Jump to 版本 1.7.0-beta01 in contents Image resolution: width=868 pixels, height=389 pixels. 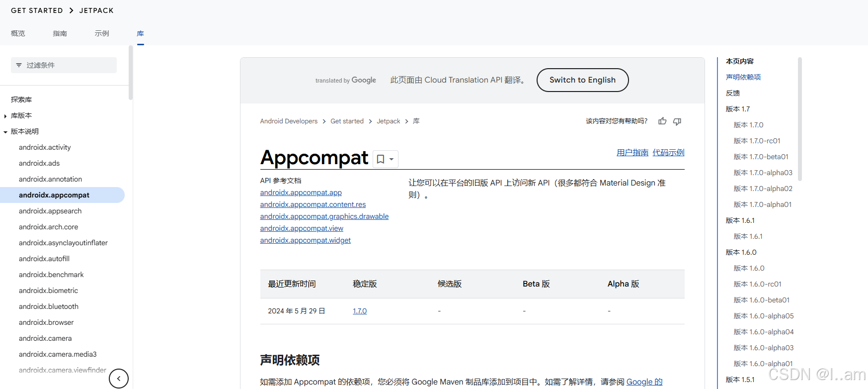coord(761,157)
